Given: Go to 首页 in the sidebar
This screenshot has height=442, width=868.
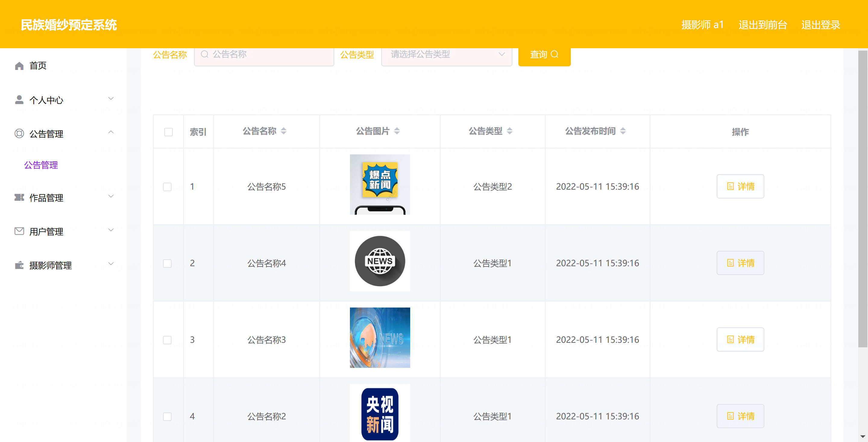Looking at the screenshot, I should coord(38,66).
